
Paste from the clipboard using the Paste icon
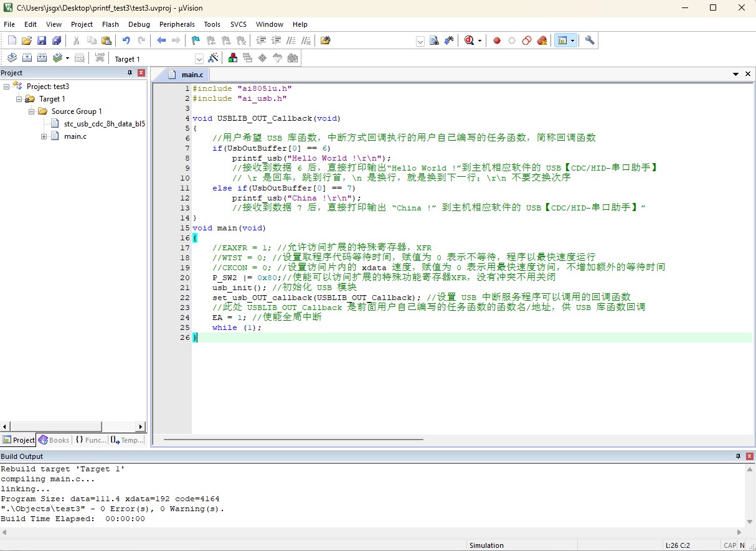[x=106, y=40]
